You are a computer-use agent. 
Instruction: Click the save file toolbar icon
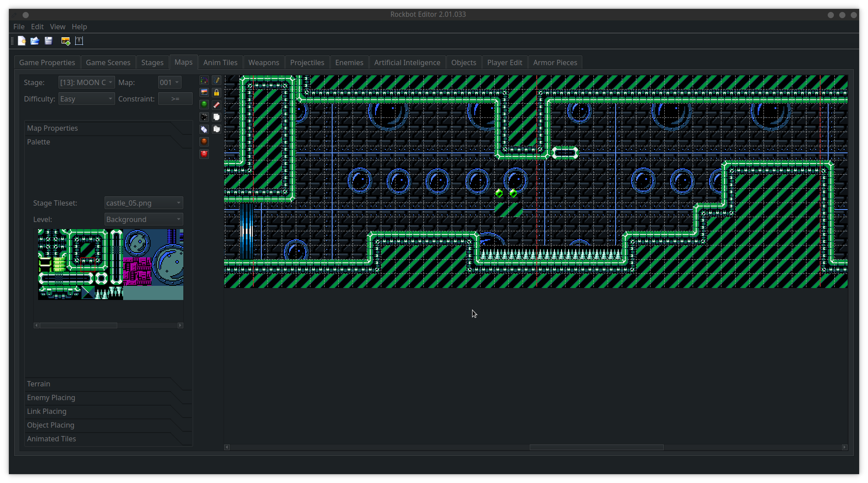[x=49, y=40]
